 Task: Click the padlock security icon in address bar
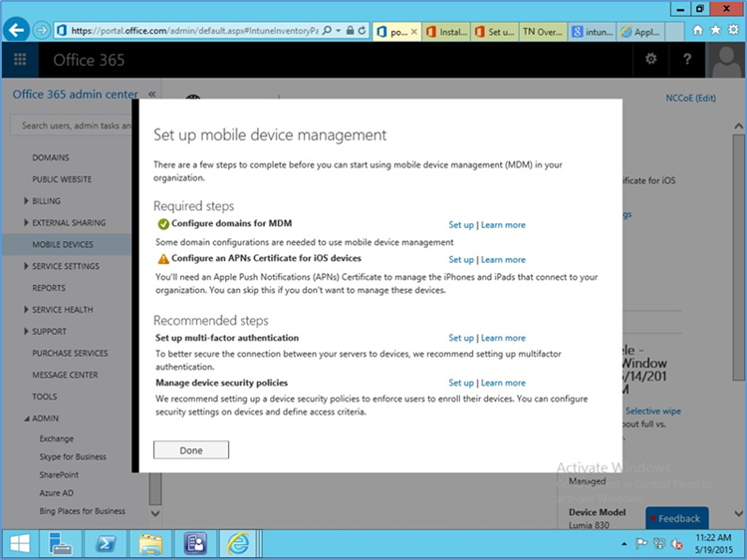[351, 31]
